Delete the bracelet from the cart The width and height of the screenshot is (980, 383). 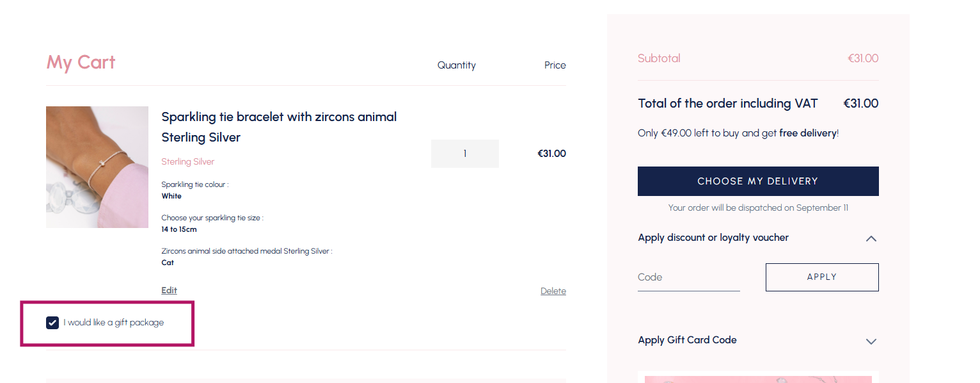[553, 291]
